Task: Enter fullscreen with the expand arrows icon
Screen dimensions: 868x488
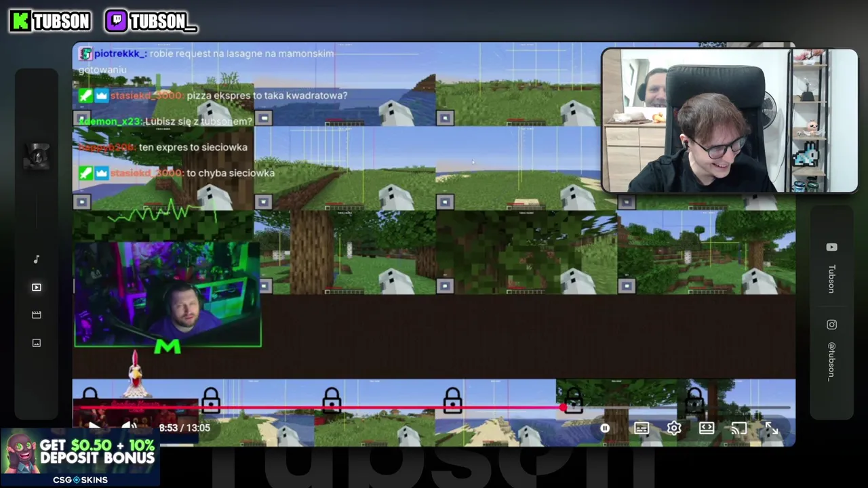Action: coord(772,428)
